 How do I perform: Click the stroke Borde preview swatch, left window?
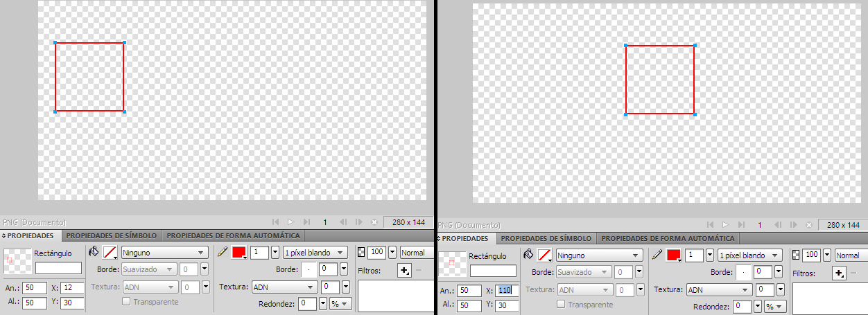tap(309, 269)
